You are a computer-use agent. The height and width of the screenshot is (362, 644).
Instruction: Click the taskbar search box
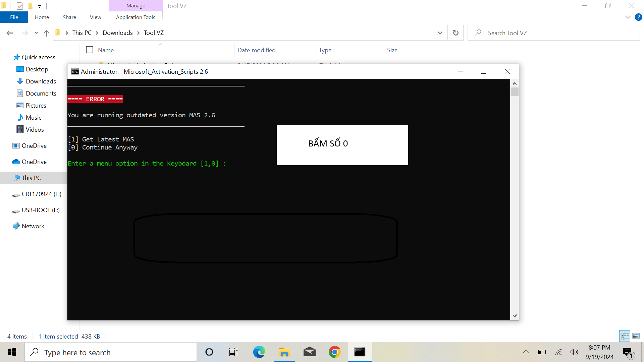(111, 352)
